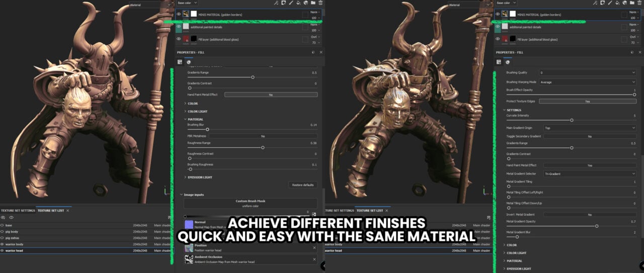Open Brushing Warping Mode dropdown
Viewport: 644px width, 273px height.
click(x=588, y=82)
